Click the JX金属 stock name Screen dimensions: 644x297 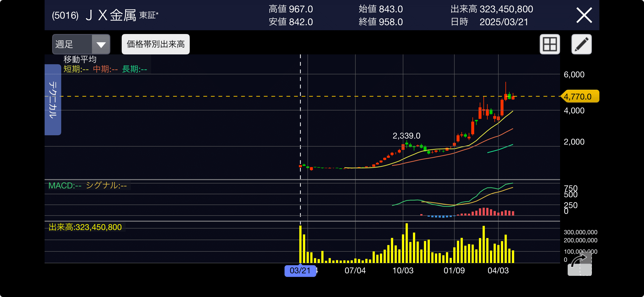pyautogui.click(x=111, y=15)
